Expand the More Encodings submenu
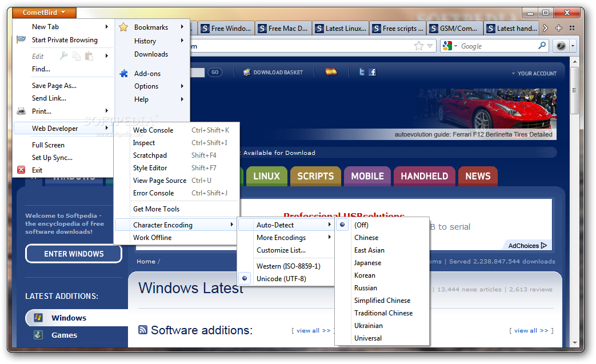Viewport: 596px width, 364px height. pyautogui.click(x=286, y=238)
